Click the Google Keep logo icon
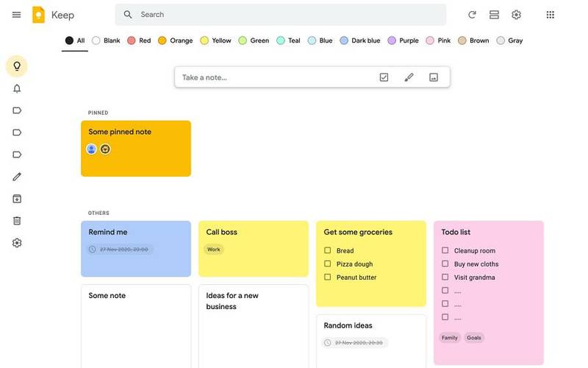The width and height of the screenshot is (588, 368). (38, 15)
